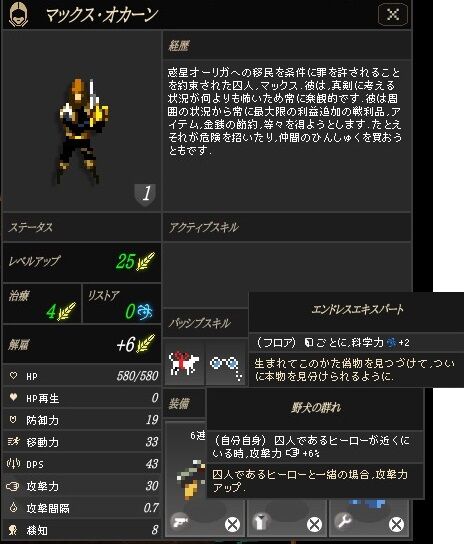
Task: Click the hero level shield badge
Action: [145, 195]
